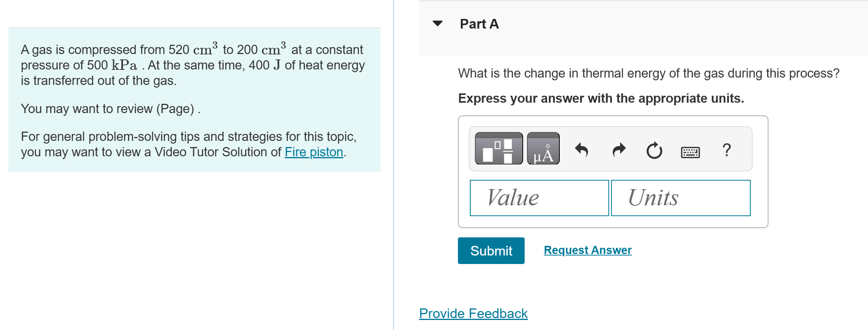This screenshot has height=330, width=868.
Task: Insert units using the μÅ button
Action: click(543, 149)
